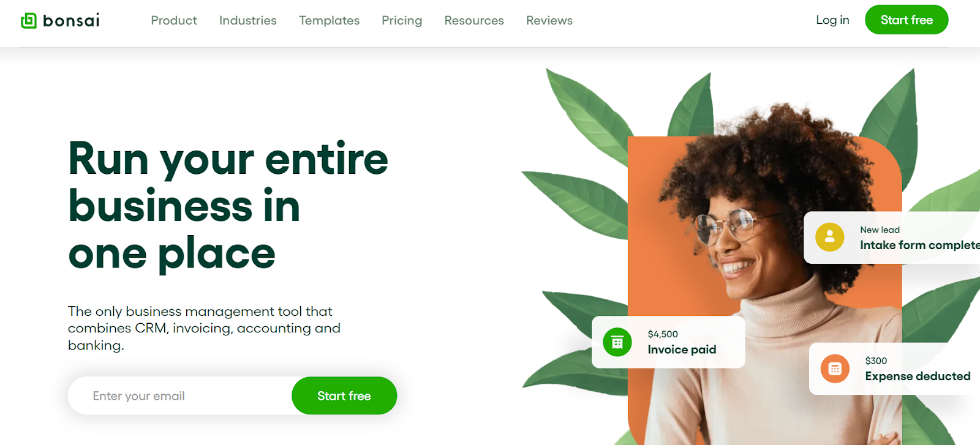Open the Industries menu
Viewport: 980px width, 445px height.
coord(248,21)
